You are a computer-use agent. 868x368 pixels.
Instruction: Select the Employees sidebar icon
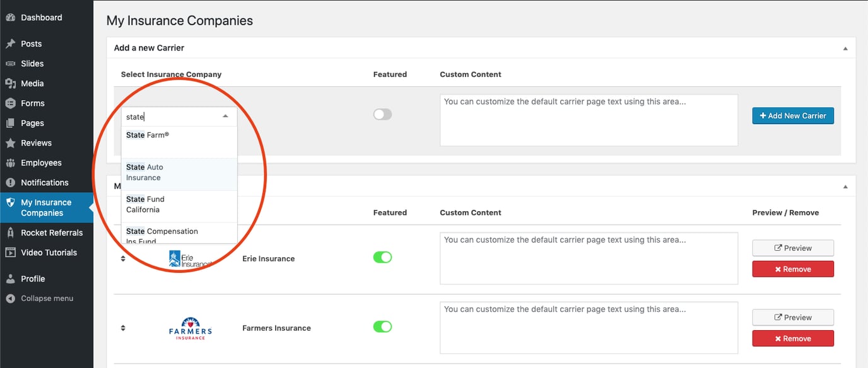(x=11, y=163)
